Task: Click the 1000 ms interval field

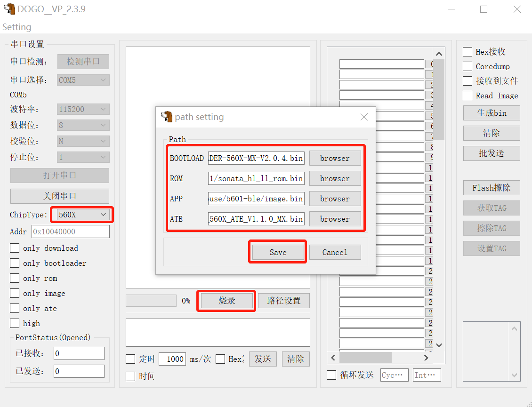Action: pos(172,359)
